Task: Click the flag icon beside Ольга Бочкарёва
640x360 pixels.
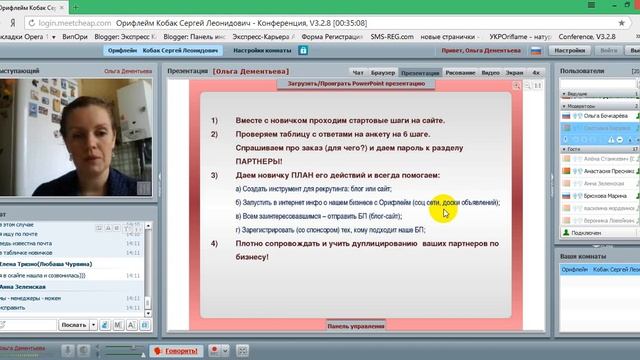Action: [566, 116]
